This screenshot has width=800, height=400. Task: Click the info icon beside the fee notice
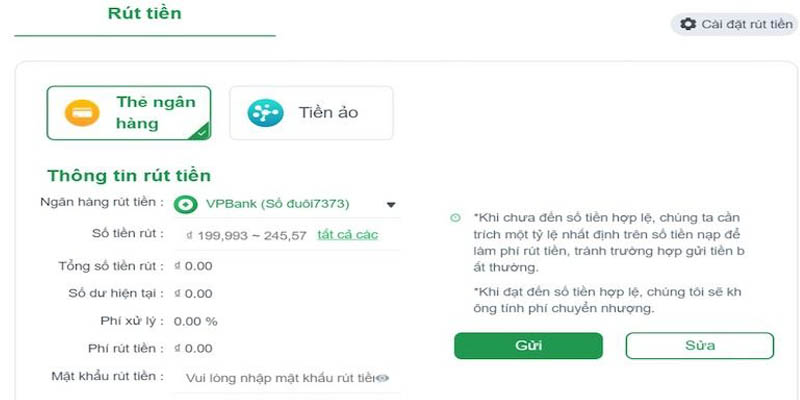456,218
